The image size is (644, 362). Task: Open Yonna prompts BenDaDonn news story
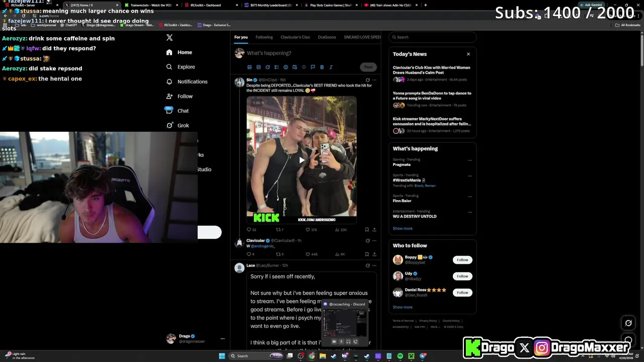point(432,96)
